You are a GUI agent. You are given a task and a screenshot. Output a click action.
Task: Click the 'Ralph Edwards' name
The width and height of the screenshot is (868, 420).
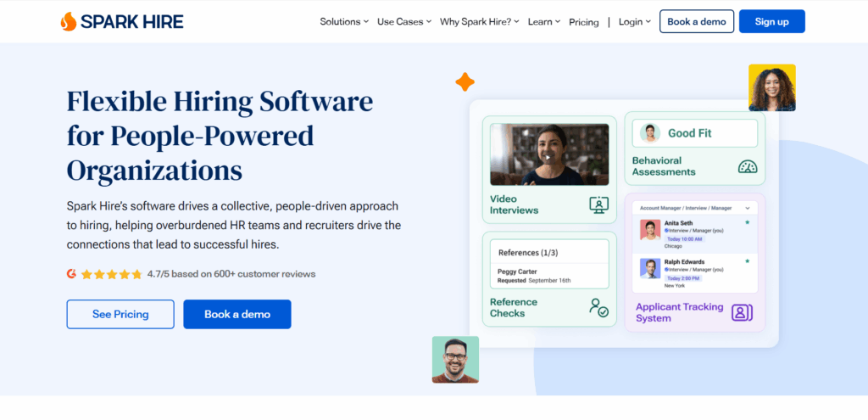pos(685,262)
